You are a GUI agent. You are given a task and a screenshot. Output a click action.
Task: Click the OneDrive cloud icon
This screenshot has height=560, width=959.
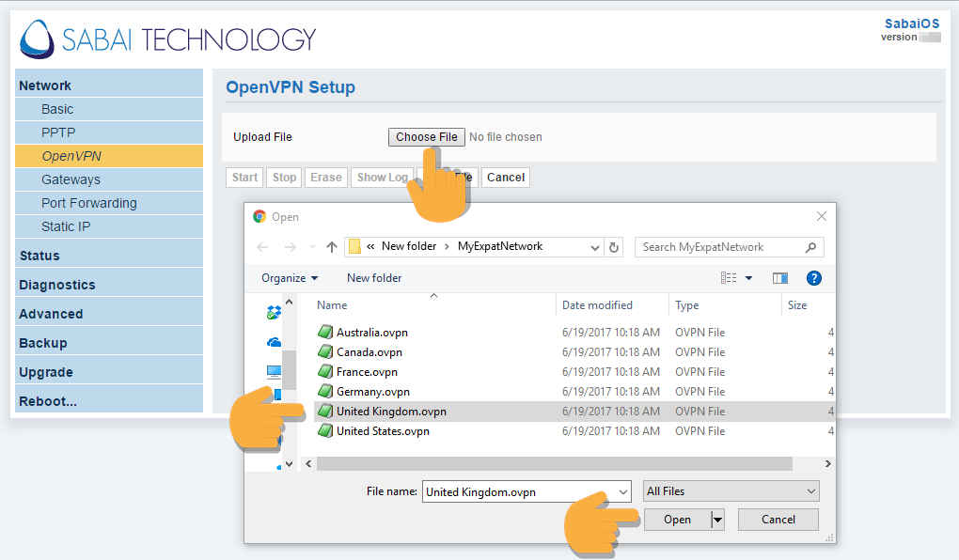(274, 342)
